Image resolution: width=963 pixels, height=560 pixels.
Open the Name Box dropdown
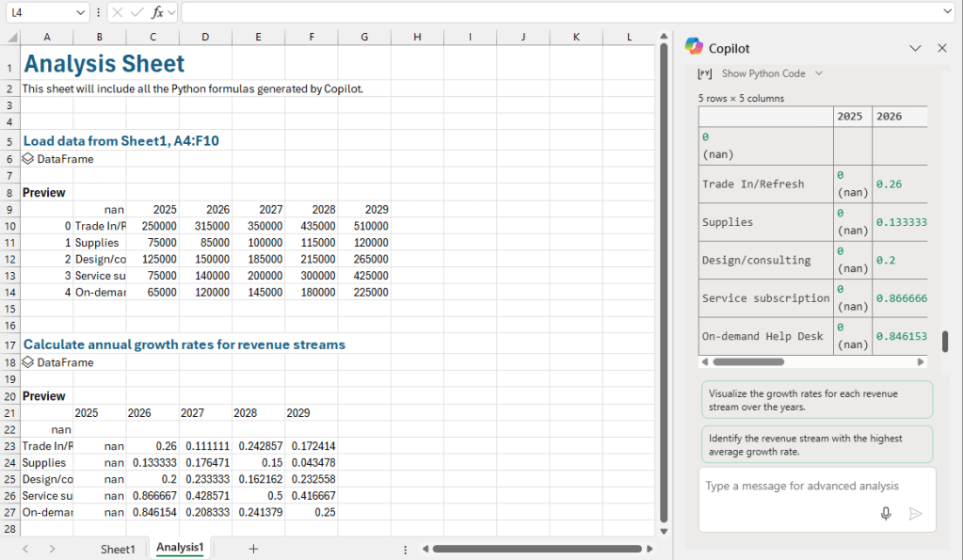click(x=80, y=12)
